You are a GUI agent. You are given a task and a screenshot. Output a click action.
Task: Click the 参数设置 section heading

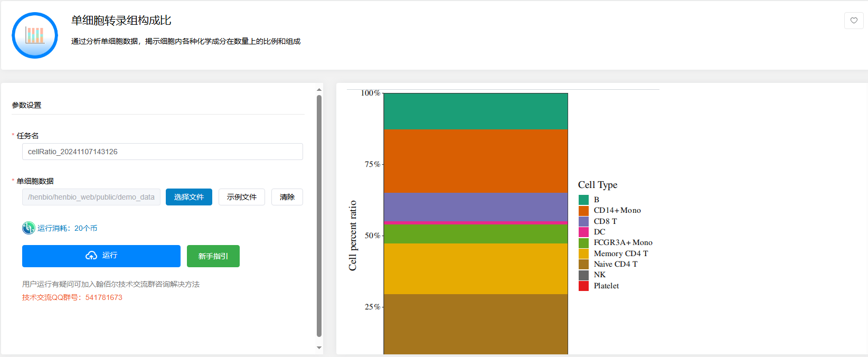coord(26,105)
